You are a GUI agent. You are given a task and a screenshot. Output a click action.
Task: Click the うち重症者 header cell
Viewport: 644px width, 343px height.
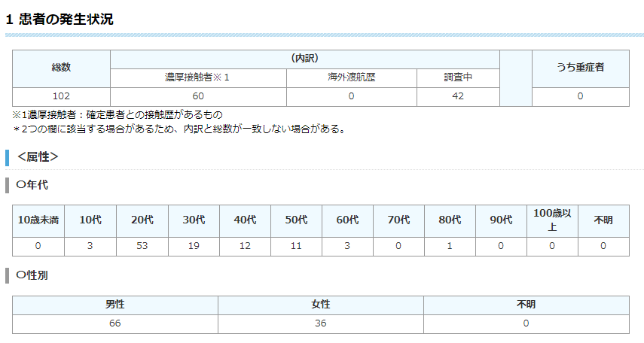click(580, 68)
